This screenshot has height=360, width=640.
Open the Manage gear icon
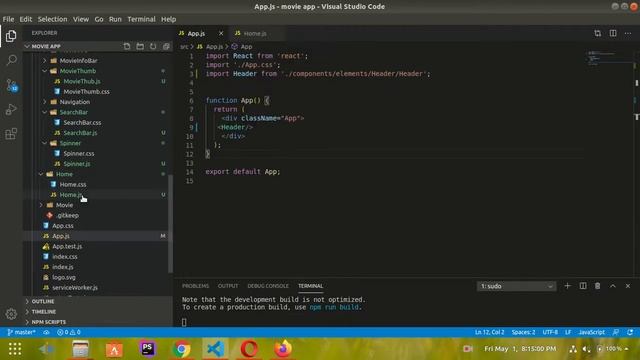[11, 313]
